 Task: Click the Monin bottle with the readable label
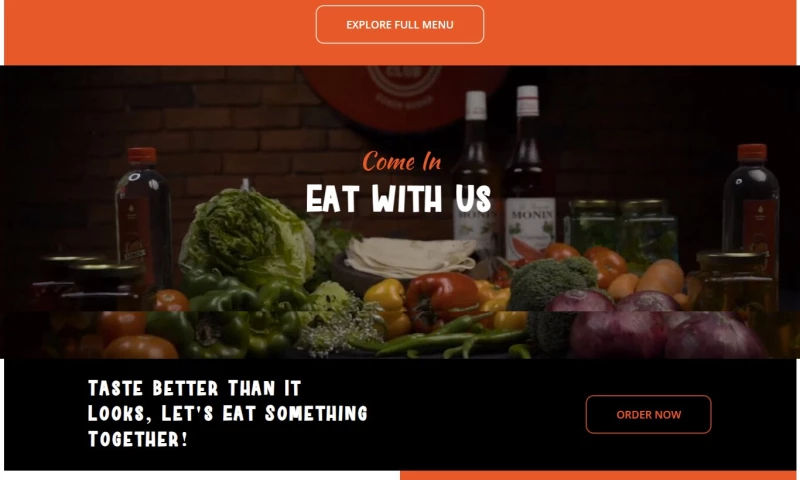click(530, 173)
